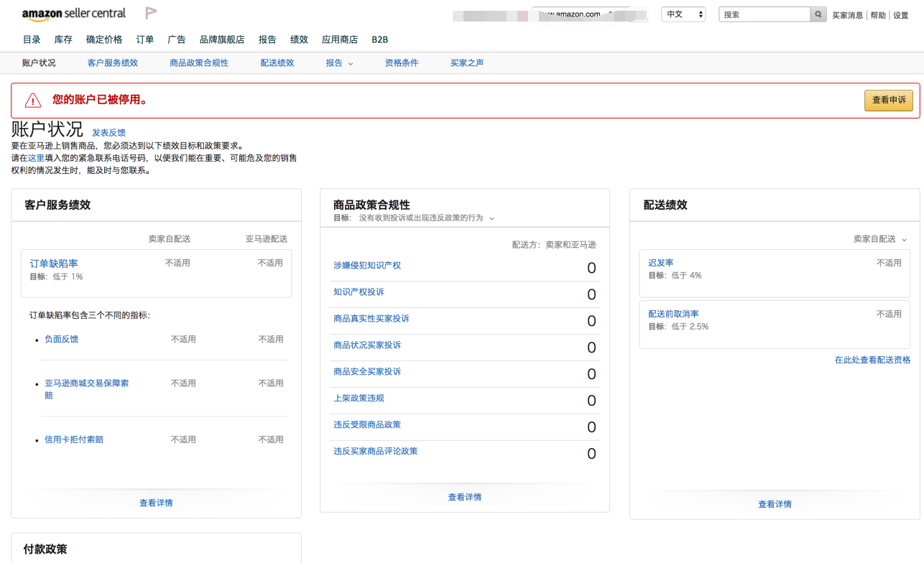
Task: Open the 卖家自配送 dropdown in 配送绩效
Action: coord(880,239)
